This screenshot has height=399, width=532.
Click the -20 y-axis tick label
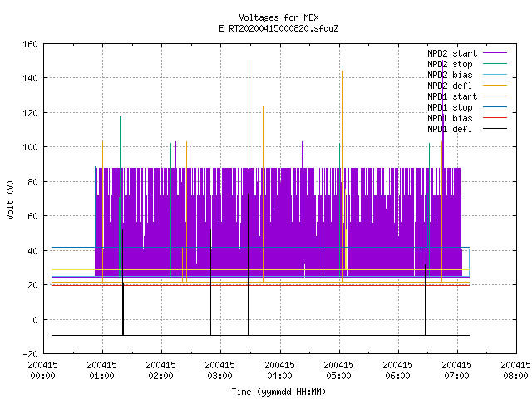click(x=30, y=354)
